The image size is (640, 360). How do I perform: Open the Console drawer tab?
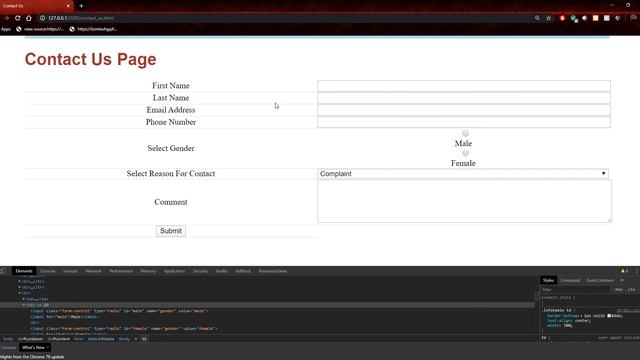pos(8,347)
